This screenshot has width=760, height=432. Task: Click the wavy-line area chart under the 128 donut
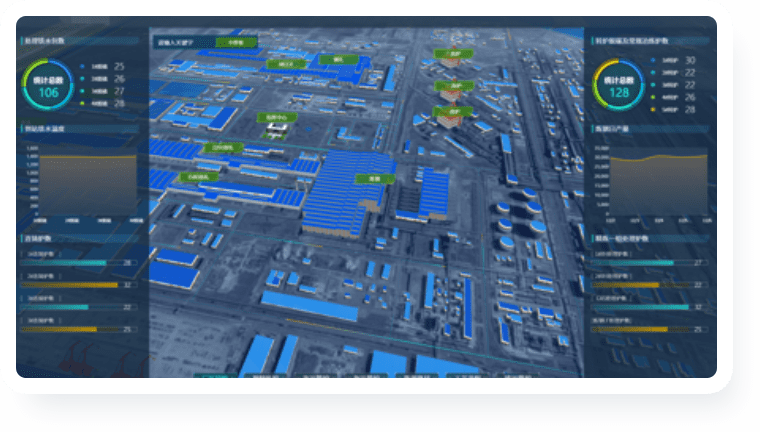coord(652,183)
